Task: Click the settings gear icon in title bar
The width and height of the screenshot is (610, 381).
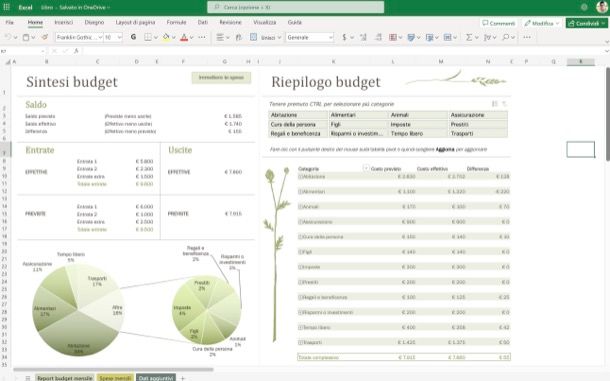Action: pos(584,7)
